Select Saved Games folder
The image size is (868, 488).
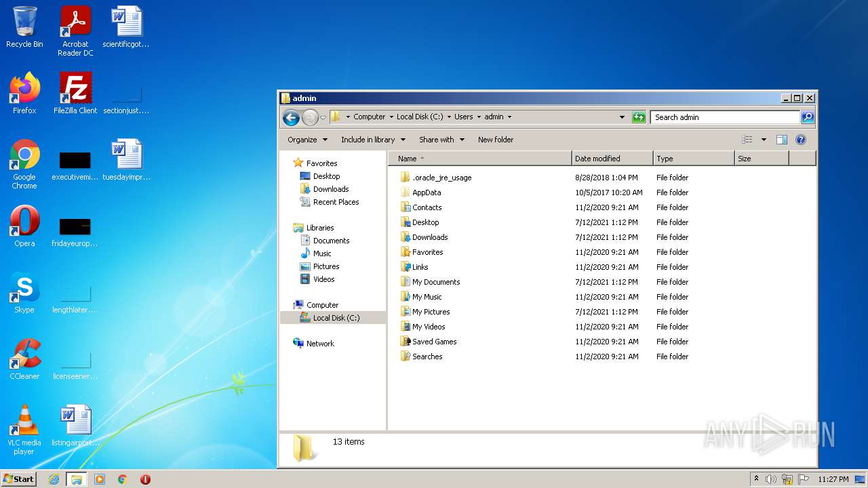(429, 342)
